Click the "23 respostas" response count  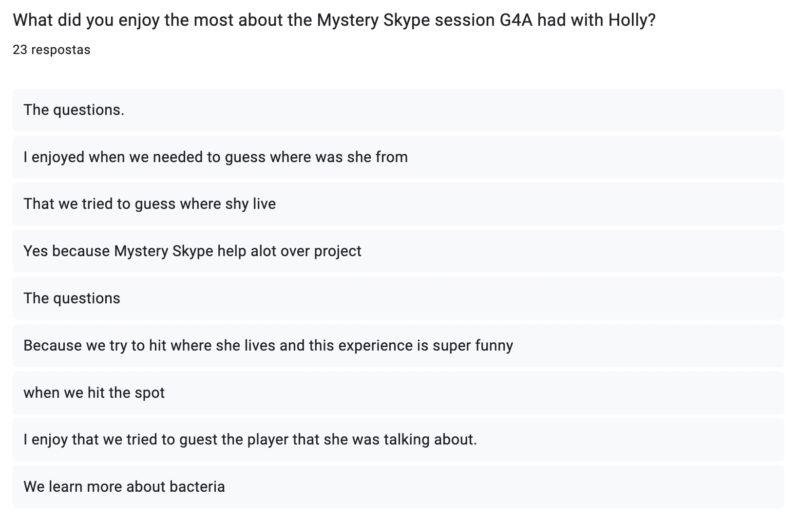(51, 49)
